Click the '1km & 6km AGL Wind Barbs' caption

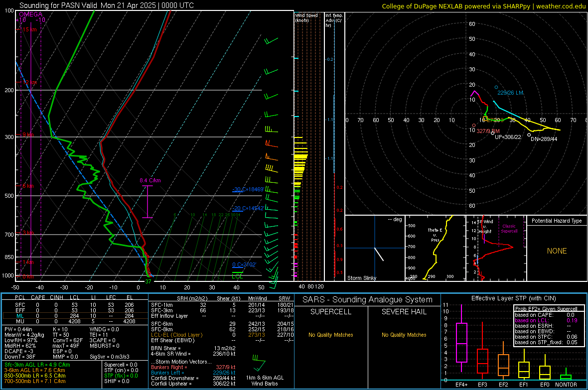(265, 381)
